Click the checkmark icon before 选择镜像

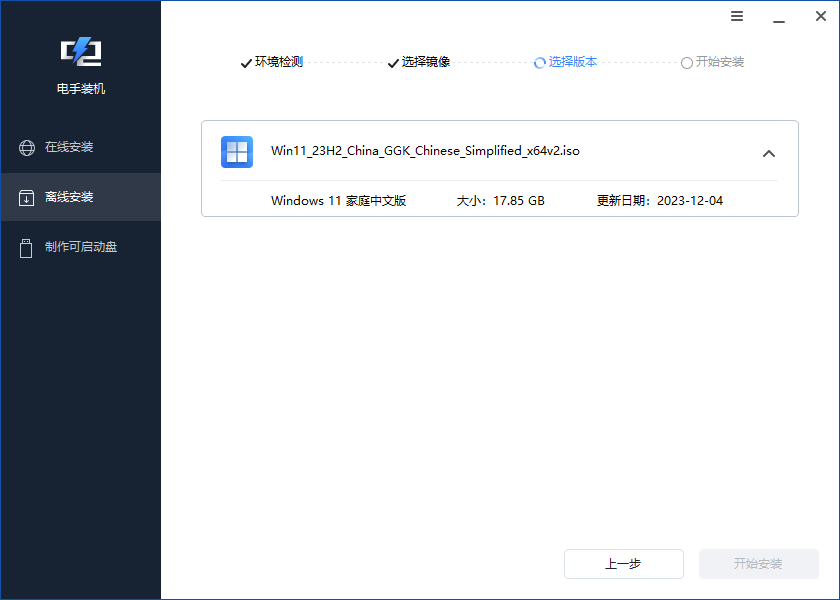[392, 62]
